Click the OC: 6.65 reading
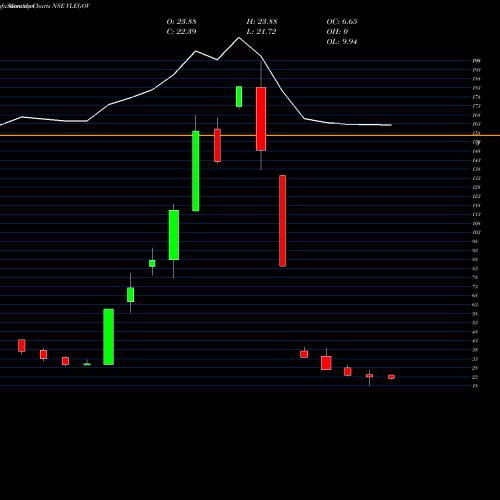Viewport: 500px width, 500px height. [x=342, y=22]
